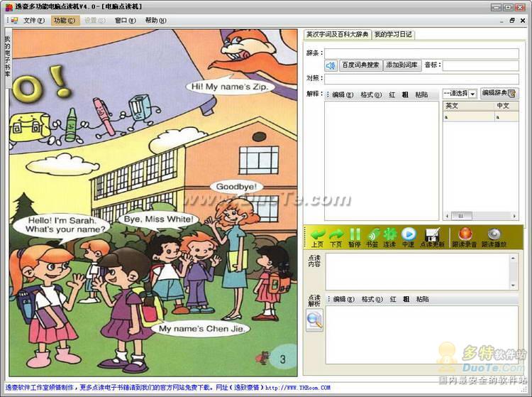Click 添加到词库 to add word

click(x=402, y=65)
